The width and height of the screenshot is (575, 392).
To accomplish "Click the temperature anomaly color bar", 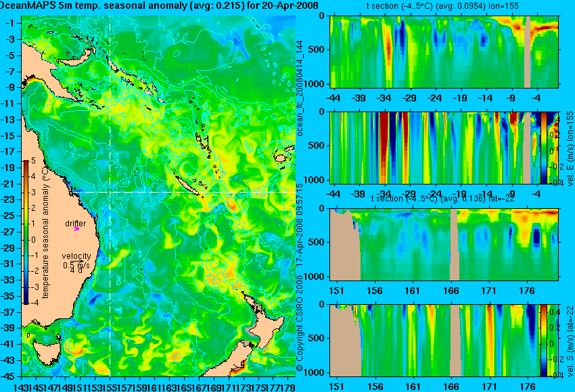I will (x=26, y=232).
